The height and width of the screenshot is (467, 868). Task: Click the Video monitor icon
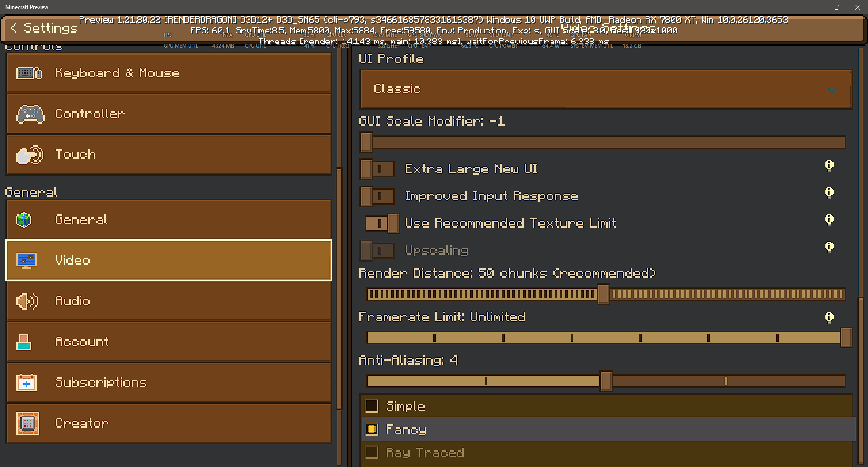point(26,261)
